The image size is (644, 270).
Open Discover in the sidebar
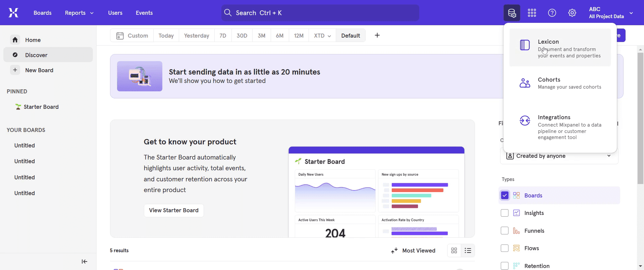click(x=48, y=55)
